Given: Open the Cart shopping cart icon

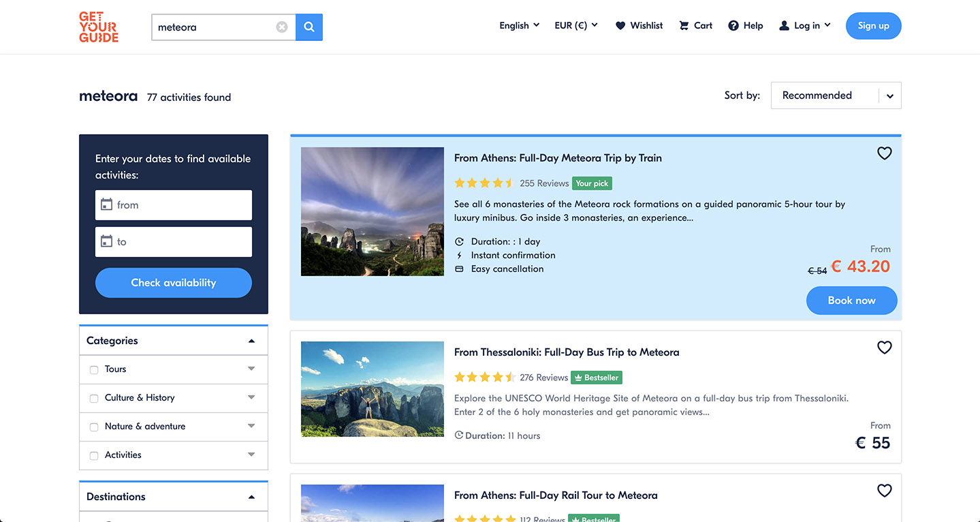Looking at the screenshot, I should (x=684, y=26).
